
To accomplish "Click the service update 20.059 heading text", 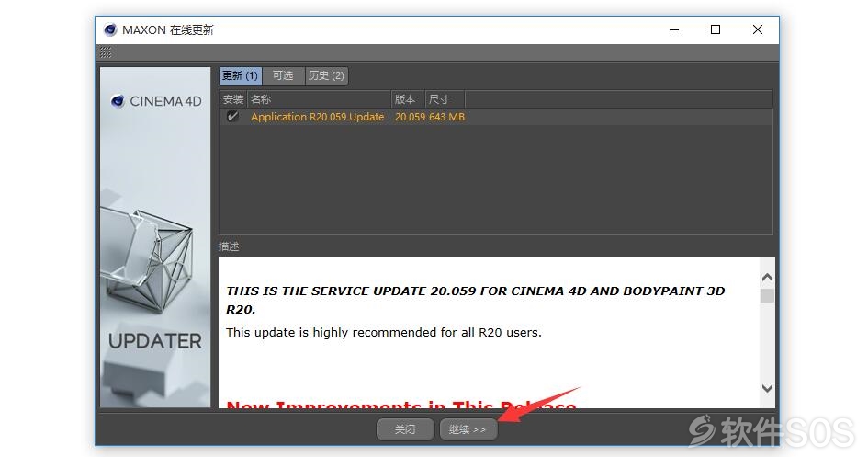I will [475, 300].
